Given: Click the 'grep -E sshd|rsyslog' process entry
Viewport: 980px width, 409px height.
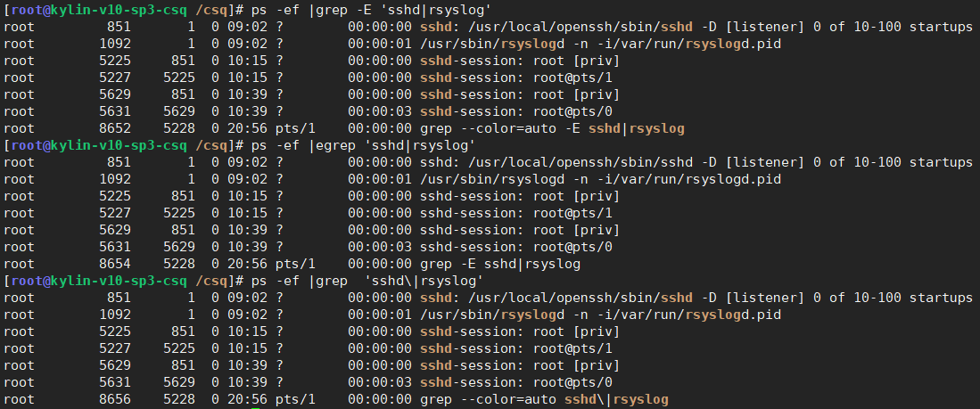Looking at the screenshot, I should pyautogui.click(x=499, y=264).
